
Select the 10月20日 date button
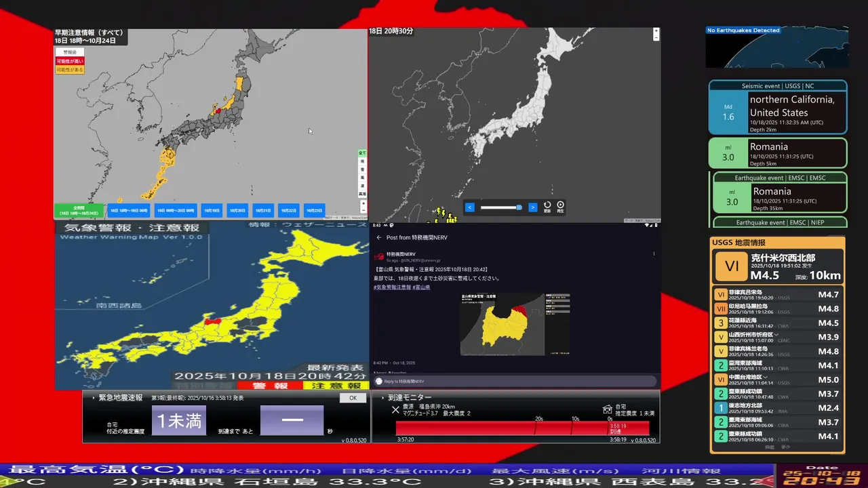pyautogui.click(x=237, y=211)
